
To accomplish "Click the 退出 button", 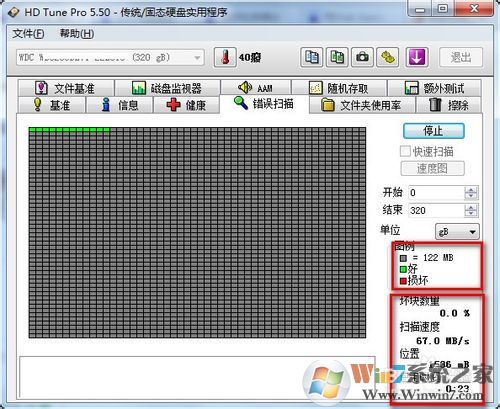I will click(461, 57).
